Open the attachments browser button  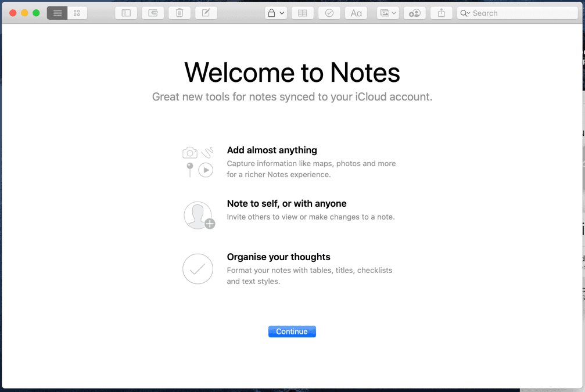pyautogui.click(x=153, y=13)
